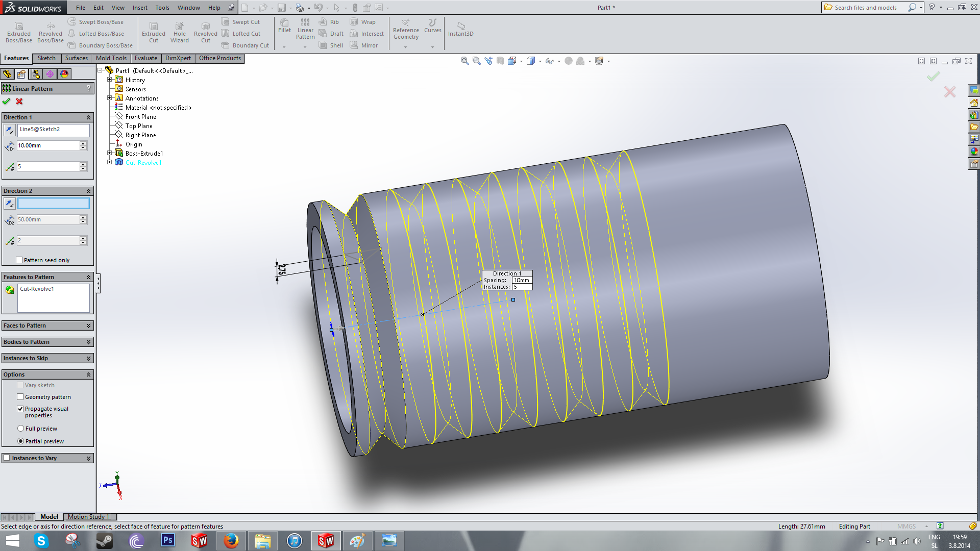Image resolution: width=980 pixels, height=551 pixels.
Task: Increase Direction 1 instance count stepper
Action: click(83, 164)
